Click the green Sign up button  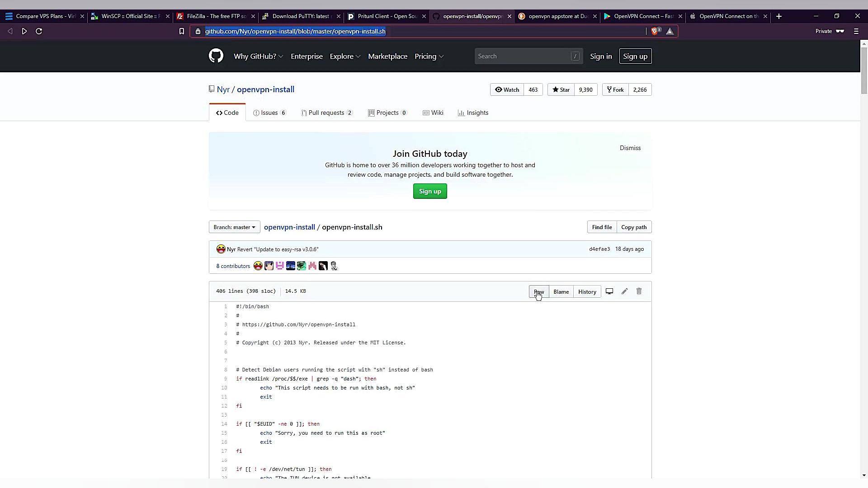429,192
